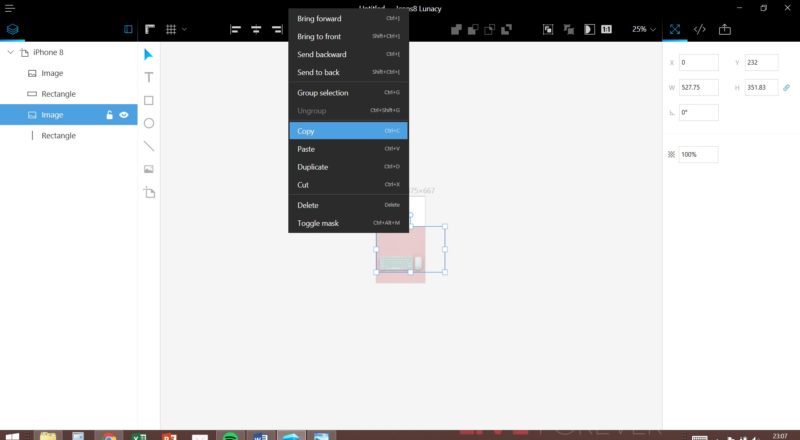The height and width of the screenshot is (440, 800).
Task: Select the top Rectangle layer
Action: [x=58, y=94]
